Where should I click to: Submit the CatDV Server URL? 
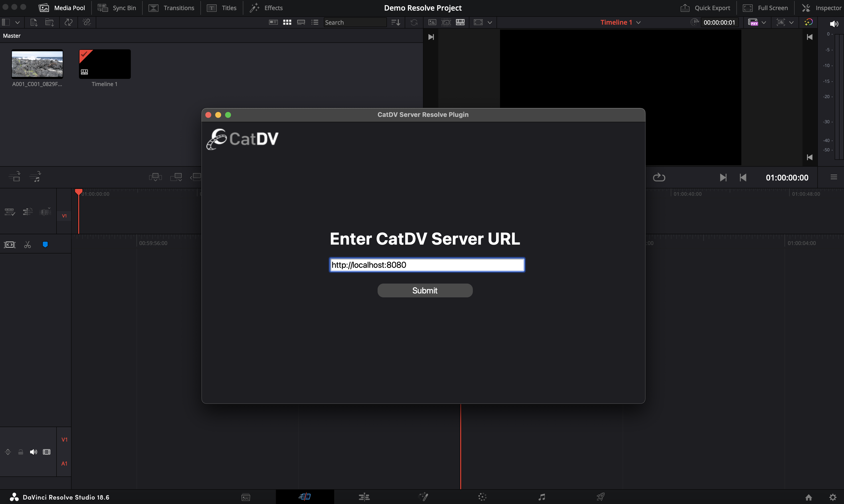coord(424,290)
